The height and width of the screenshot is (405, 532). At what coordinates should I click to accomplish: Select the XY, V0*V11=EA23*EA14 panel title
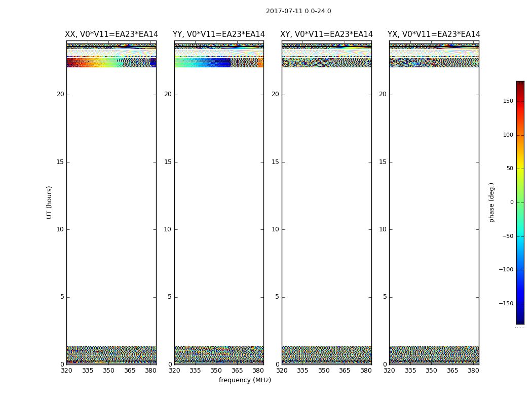[x=326, y=34]
